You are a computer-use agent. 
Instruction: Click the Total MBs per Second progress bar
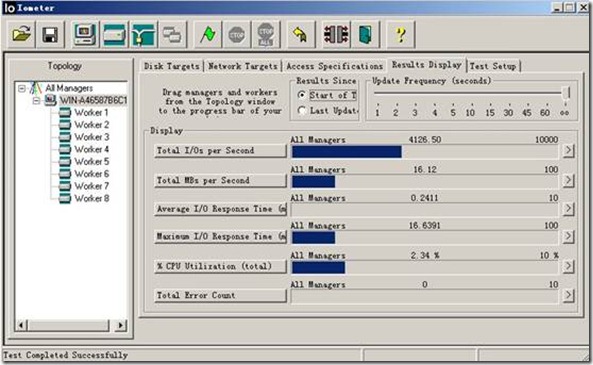click(x=425, y=182)
